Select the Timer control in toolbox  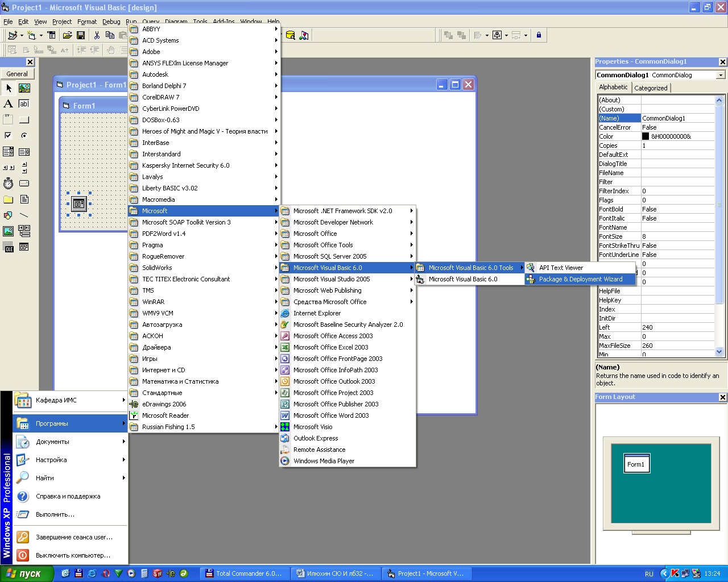[x=9, y=184]
